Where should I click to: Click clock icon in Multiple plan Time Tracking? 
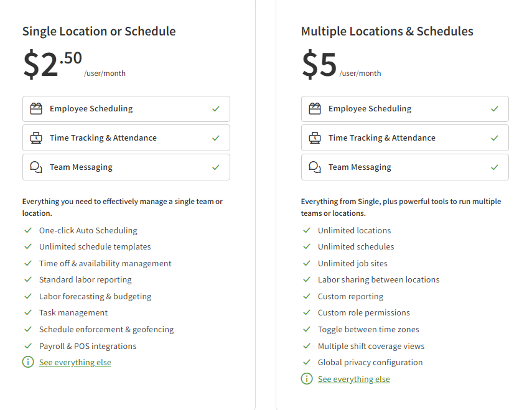pos(314,138)
